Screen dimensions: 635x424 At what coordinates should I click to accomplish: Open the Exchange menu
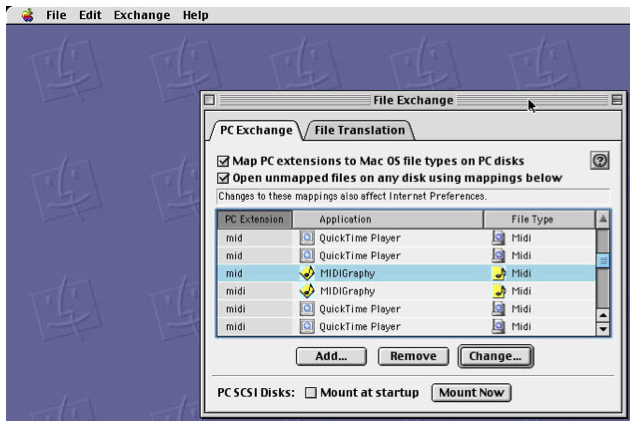click(x=142, y=15)
